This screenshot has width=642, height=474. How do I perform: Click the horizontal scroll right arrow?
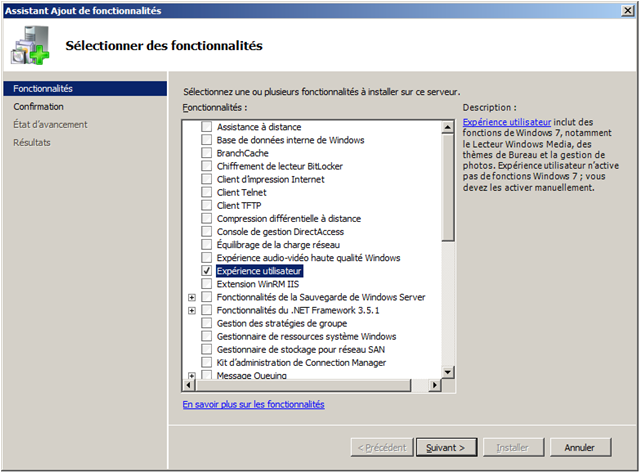coord(435,385)
